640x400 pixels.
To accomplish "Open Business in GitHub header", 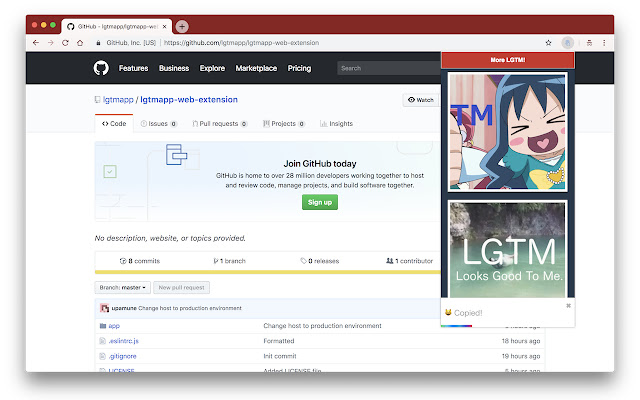I will 174,68.
